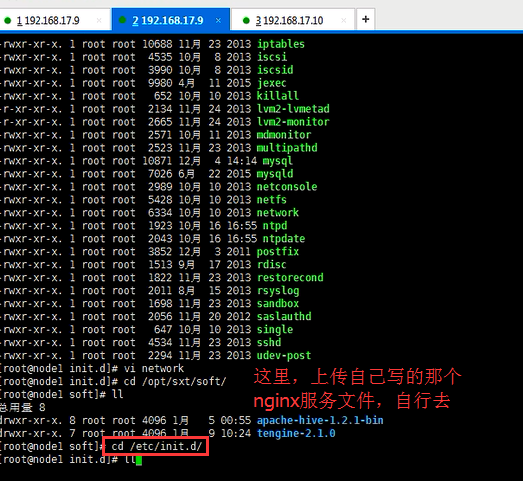This screenshot has width=523, height=481.
Task: Click the killall file name
Action: [x=278, y=96]
